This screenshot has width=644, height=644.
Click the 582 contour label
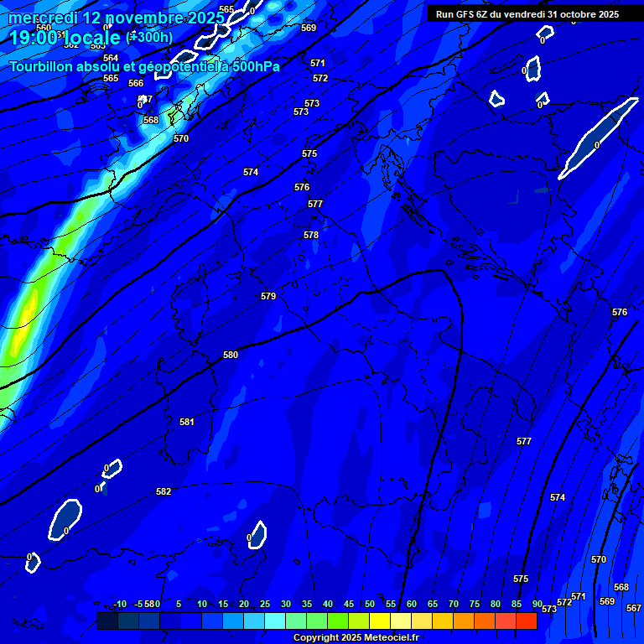(x=164, y=492)
